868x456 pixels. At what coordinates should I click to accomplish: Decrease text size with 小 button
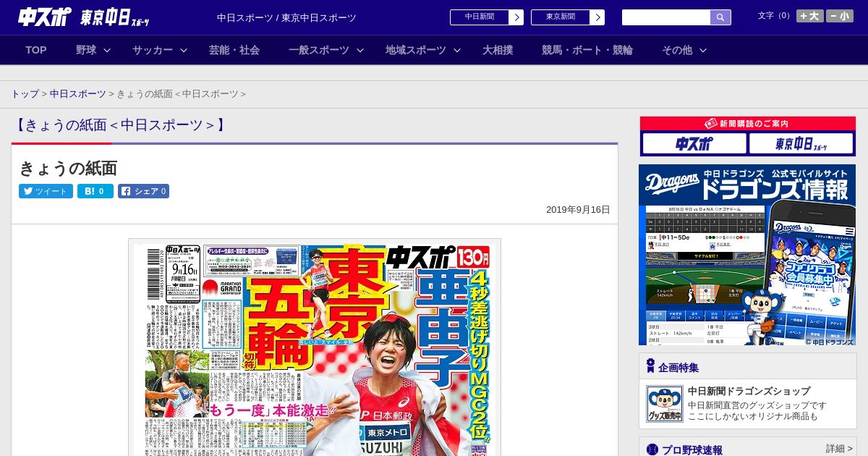840,16
